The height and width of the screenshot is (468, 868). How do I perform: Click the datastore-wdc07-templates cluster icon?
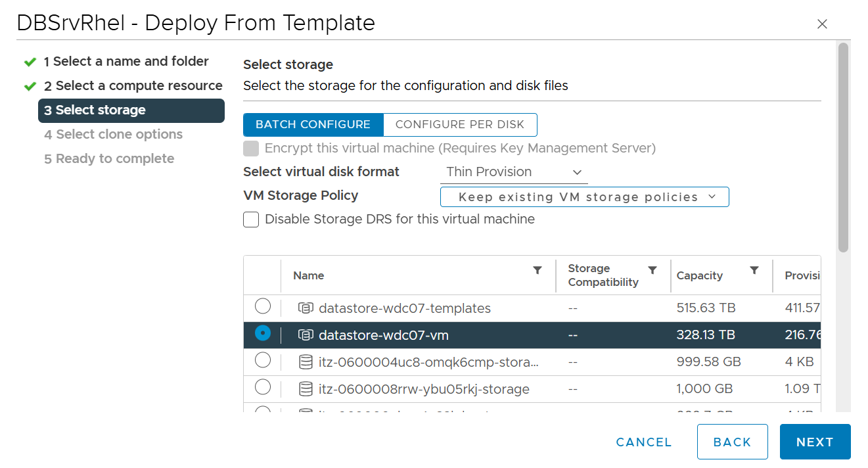point(306,308)
